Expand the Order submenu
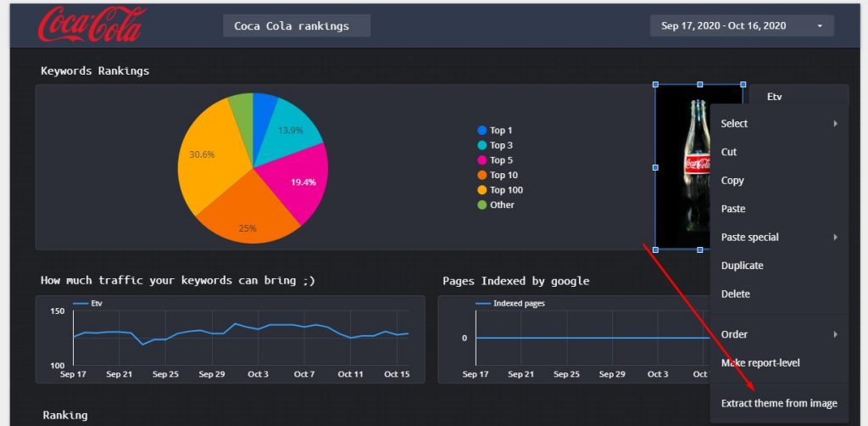Image resolution: width=868 pixels, height=426 pixels. click(779, 334)
